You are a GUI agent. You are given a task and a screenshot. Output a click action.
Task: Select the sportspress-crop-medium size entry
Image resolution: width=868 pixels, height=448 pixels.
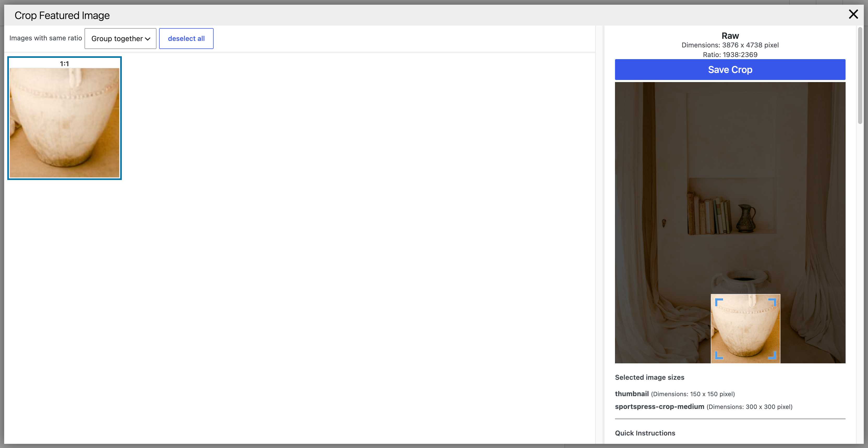[x=704, y=407]
